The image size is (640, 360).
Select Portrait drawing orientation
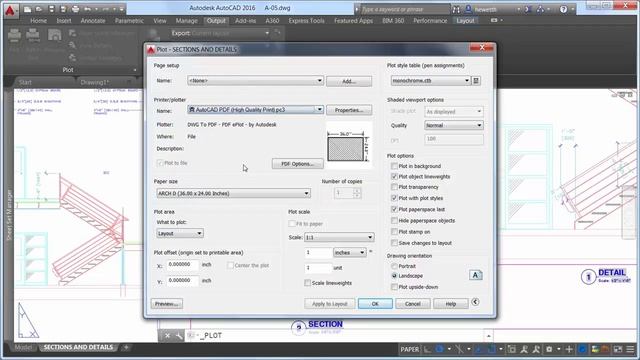[394, 266]
